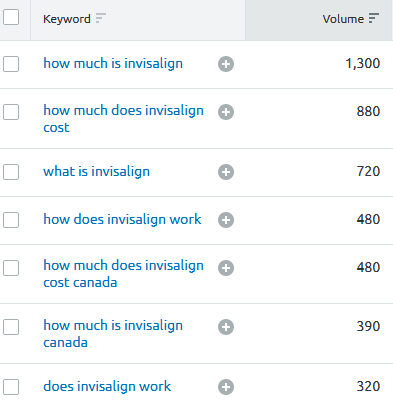Open 'how much is invisalign' keyword link
This screenshot has width=393, height=409.
(x=113, y=63)
